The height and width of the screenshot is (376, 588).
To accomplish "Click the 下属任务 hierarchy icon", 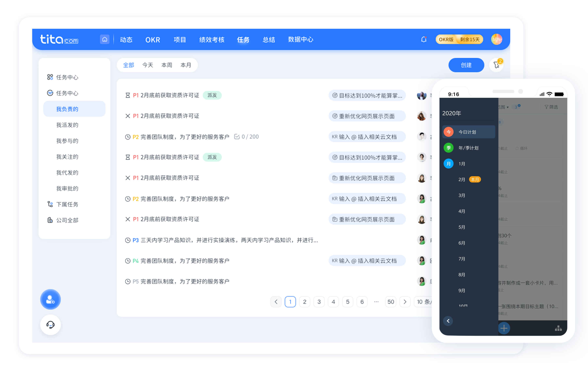I will (x=50, y=204).
